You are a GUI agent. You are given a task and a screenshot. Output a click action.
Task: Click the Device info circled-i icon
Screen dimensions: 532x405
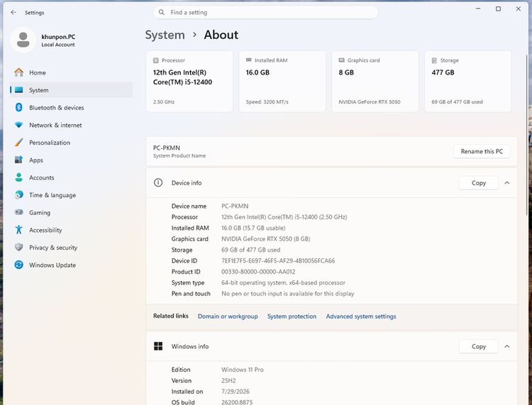tap(158, 183)
